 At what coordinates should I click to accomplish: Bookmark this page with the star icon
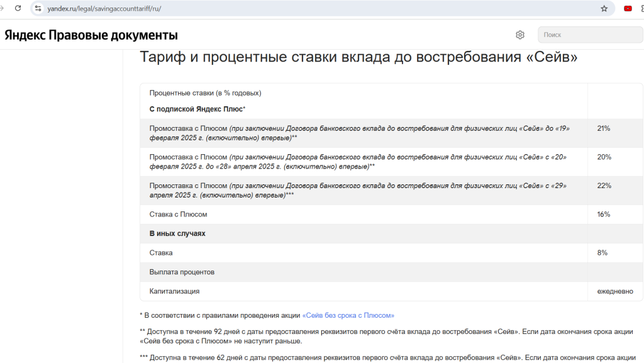[604, 9]
